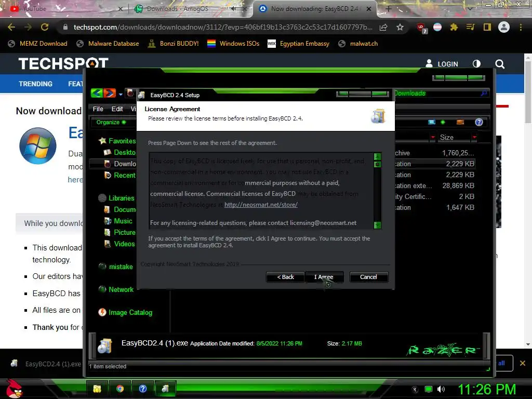Open file explorer taskbar icon
This screenshot has height=399, width=532.
click(97, 389)
